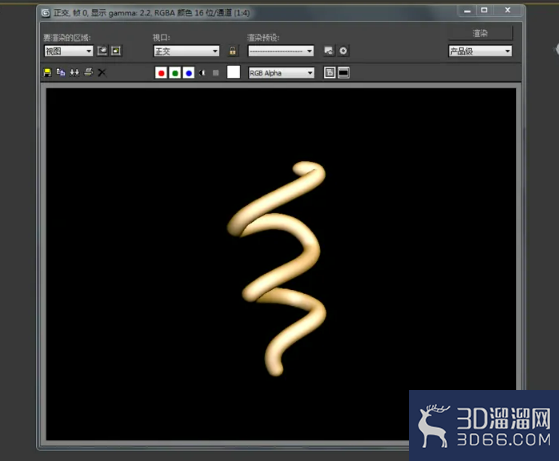Open the RGB Alpha channel dropdown
Screen dimensions: 559x461
click(x=281, y=73)
